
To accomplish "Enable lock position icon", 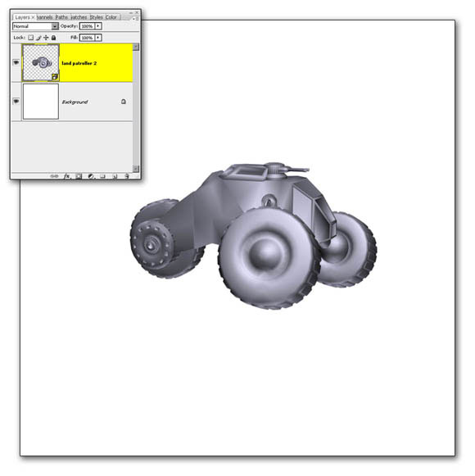I will pyautogui.click(x=46, y=38).
